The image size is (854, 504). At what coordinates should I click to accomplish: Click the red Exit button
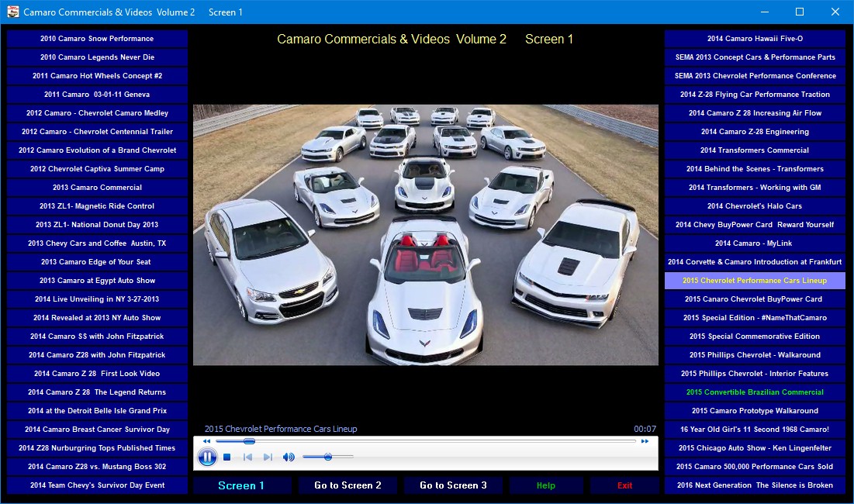tap(624, 485)
